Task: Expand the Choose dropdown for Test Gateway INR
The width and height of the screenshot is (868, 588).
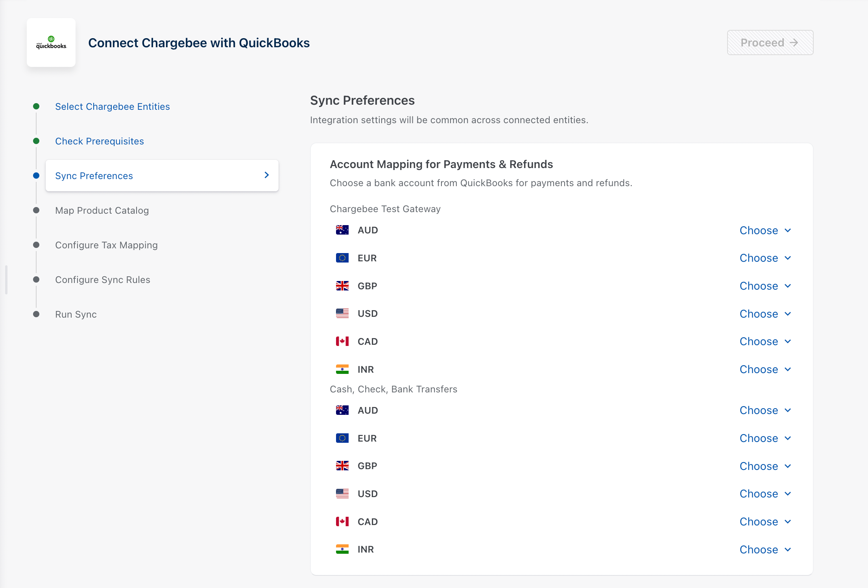Action: pyautogui.click(x=765, y=370)
